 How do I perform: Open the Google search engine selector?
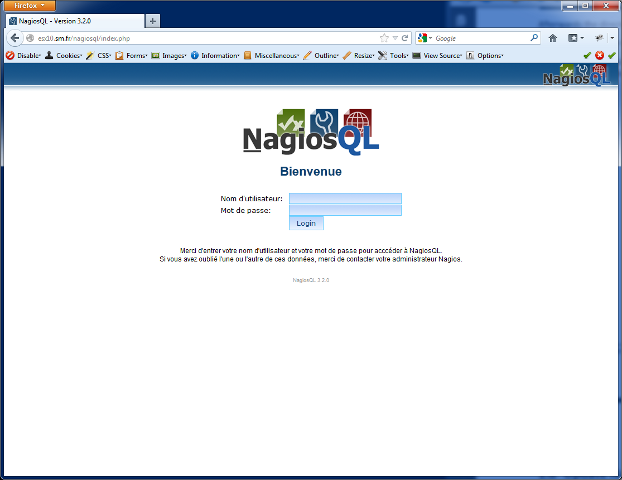click(x=425, y=38)
